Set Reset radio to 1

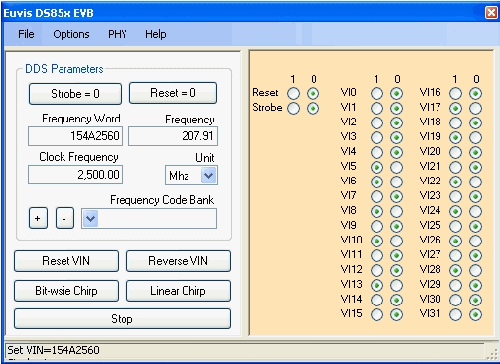tap(293, 93)
